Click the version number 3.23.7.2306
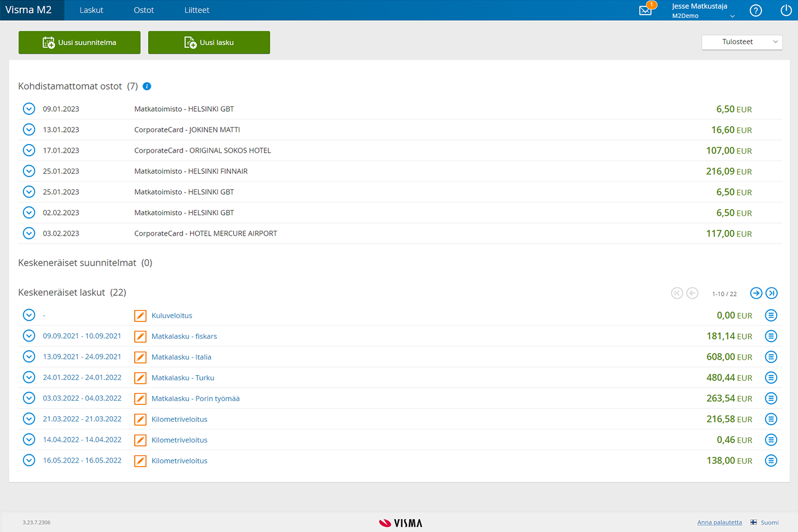 [37, 522]
